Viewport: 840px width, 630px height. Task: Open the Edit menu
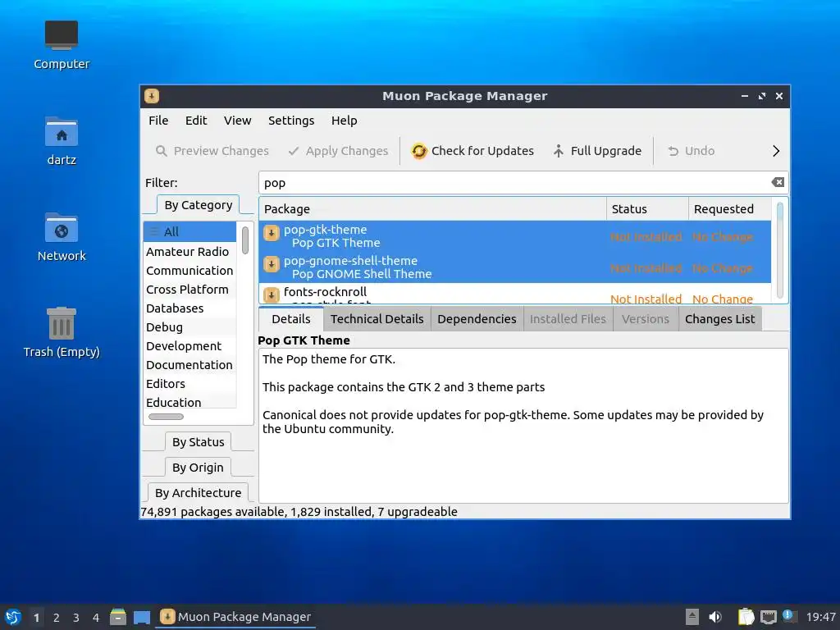pos(196,121)
